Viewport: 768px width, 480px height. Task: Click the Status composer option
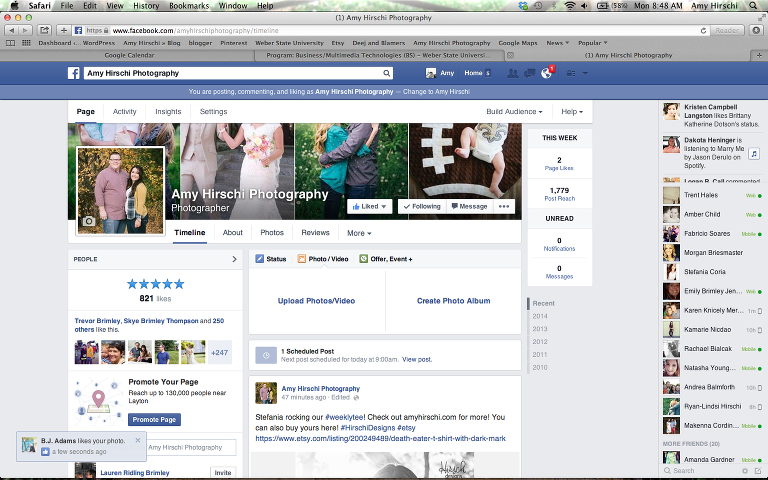(271, 259)
